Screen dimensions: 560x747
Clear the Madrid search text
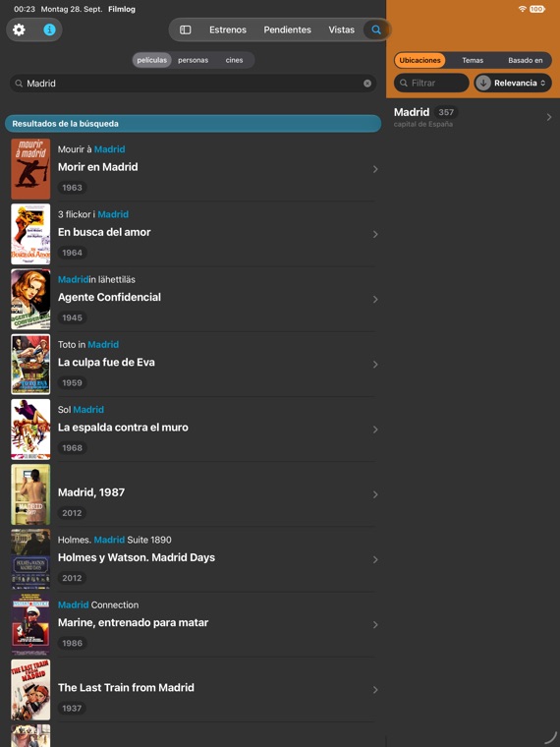point(367,84)
